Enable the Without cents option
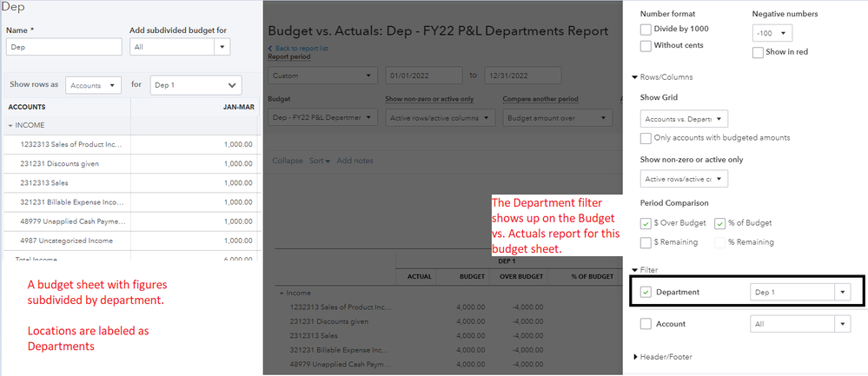868x376 pixels. 646,46
